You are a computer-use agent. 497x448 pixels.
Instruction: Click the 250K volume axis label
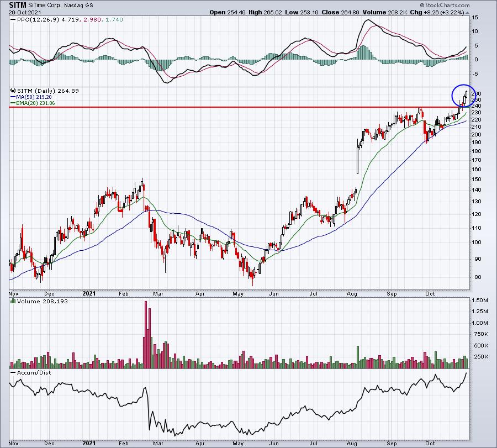click(x=481, y=356)
